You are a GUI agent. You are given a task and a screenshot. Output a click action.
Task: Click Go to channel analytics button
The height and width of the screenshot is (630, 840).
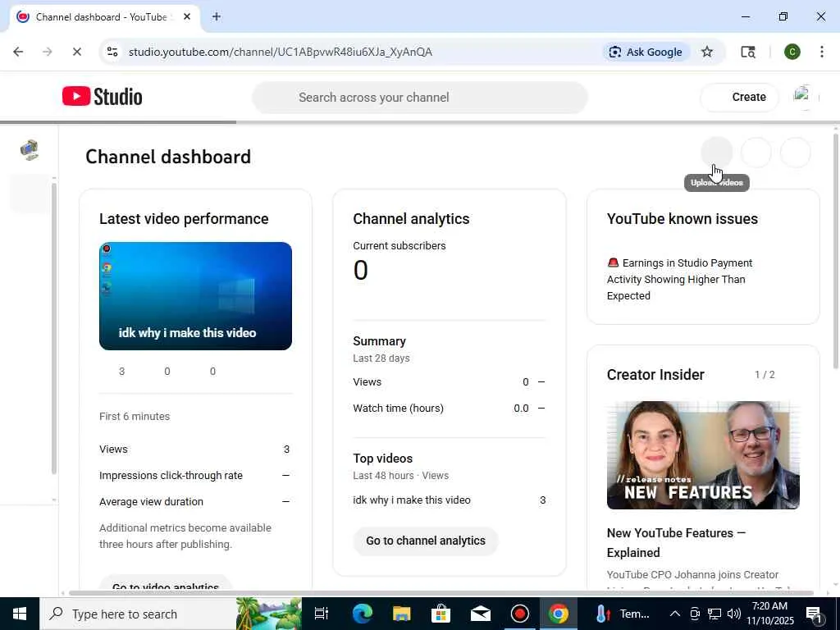point(426,541)
